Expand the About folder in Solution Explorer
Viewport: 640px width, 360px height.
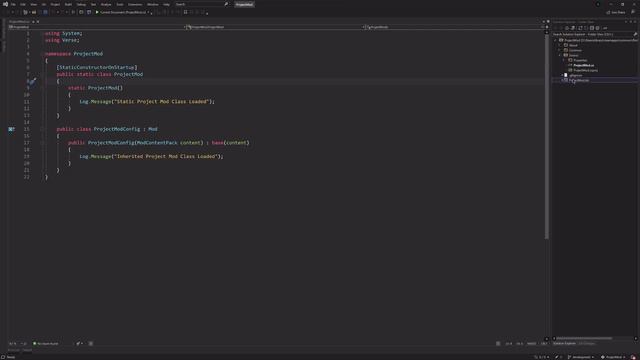[560, 45]
